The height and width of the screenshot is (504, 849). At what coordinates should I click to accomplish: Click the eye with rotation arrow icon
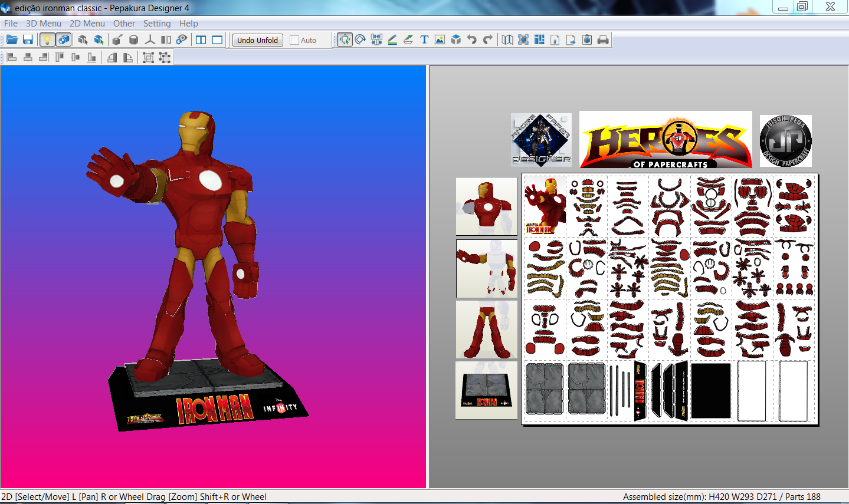[182, 40]
